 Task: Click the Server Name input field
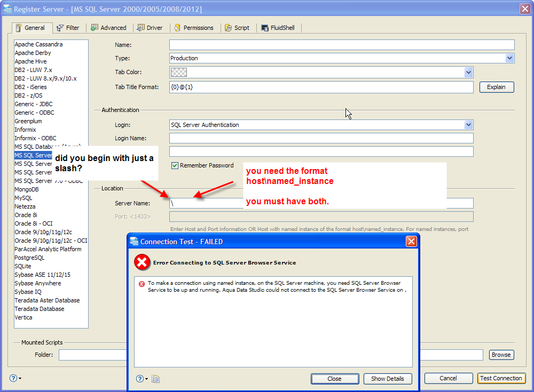321,203
